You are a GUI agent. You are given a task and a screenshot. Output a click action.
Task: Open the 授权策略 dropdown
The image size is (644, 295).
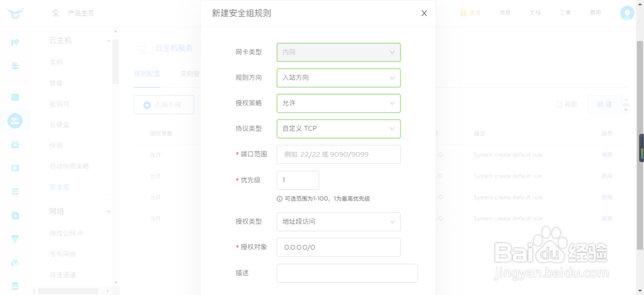pos(338,103)
